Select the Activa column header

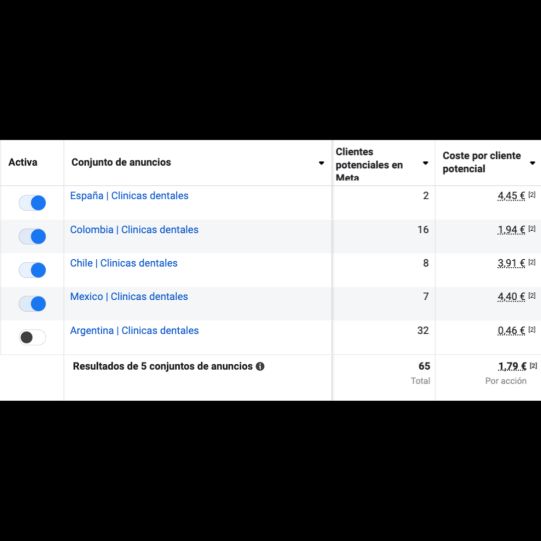coord(23,162)
